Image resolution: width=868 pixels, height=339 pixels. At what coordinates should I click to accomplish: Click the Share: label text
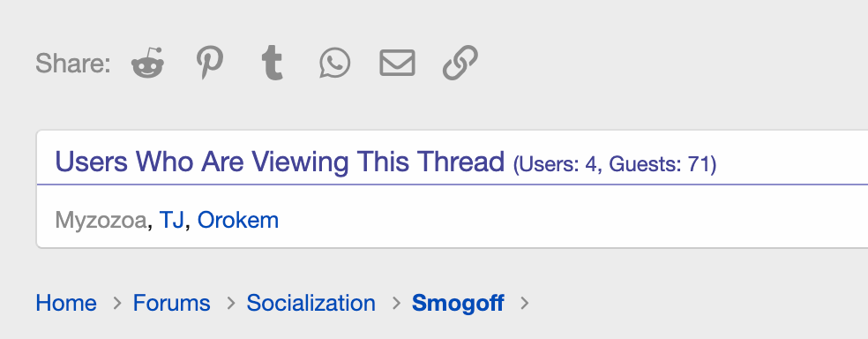(x=73, y=64)
